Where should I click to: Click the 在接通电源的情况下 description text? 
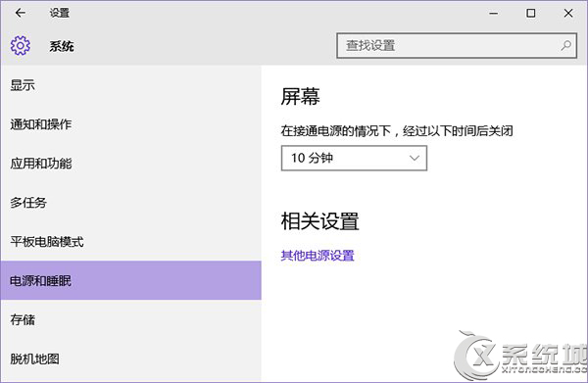tap(397, 131)
